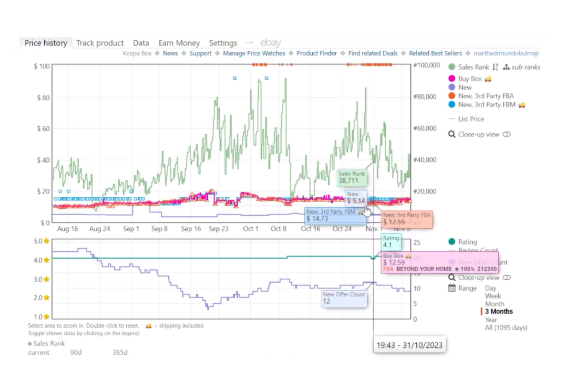Set chart range to Week

[493, 296]
